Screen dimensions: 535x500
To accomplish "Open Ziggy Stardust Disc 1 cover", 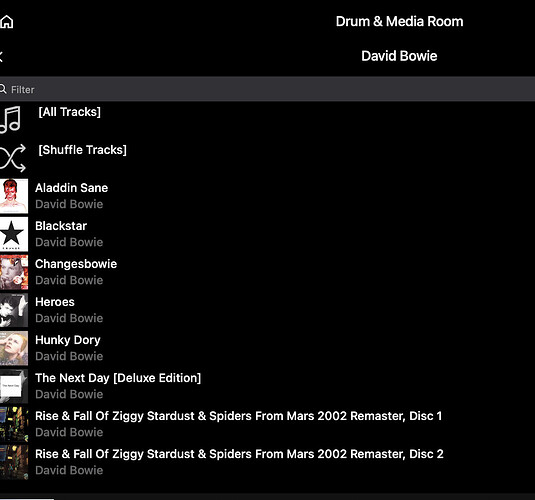I will 14,424.
